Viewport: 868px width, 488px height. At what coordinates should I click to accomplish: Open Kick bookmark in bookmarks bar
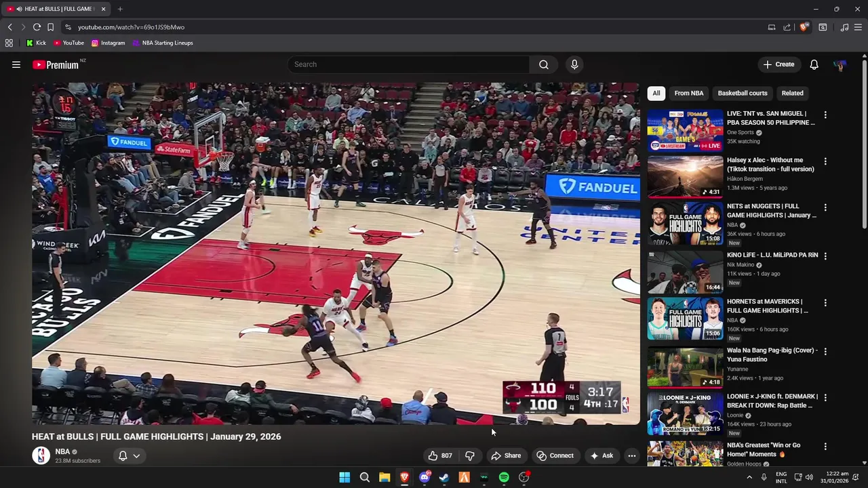[36, 43]
